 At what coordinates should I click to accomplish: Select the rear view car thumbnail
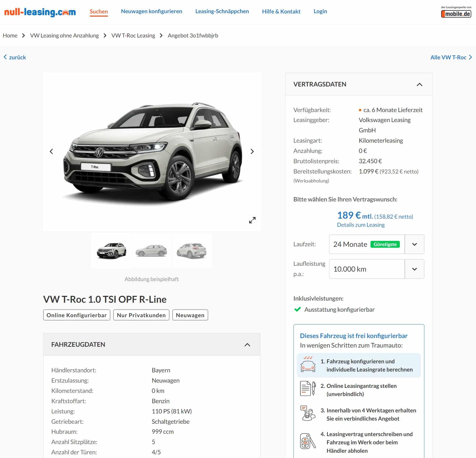[192, 251]
